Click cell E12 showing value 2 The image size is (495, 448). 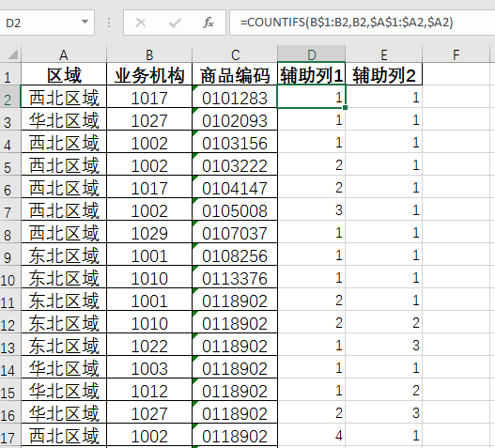pos(384,323)
